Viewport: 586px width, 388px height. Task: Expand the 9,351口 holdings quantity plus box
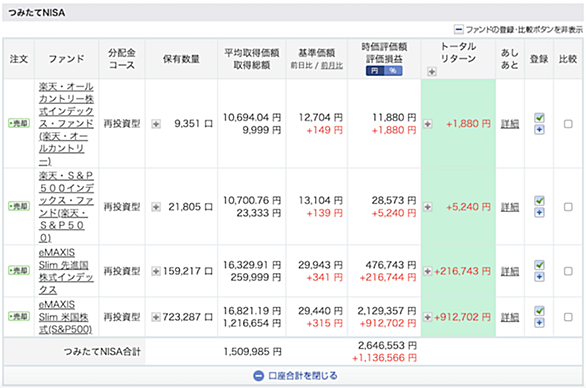click(x=156, y=124)
